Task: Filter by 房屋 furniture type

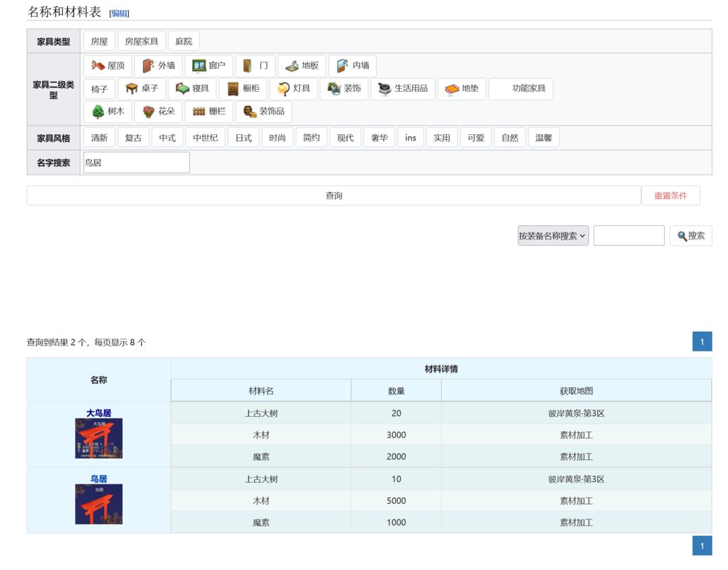Action: pos(99,41)
